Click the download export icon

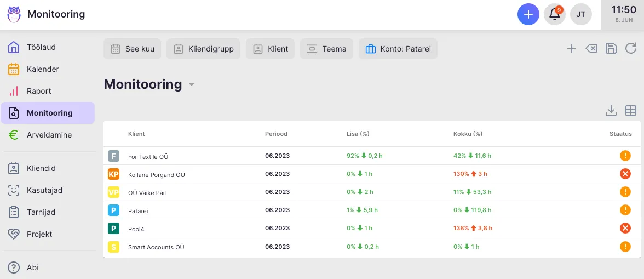point(611,111)
